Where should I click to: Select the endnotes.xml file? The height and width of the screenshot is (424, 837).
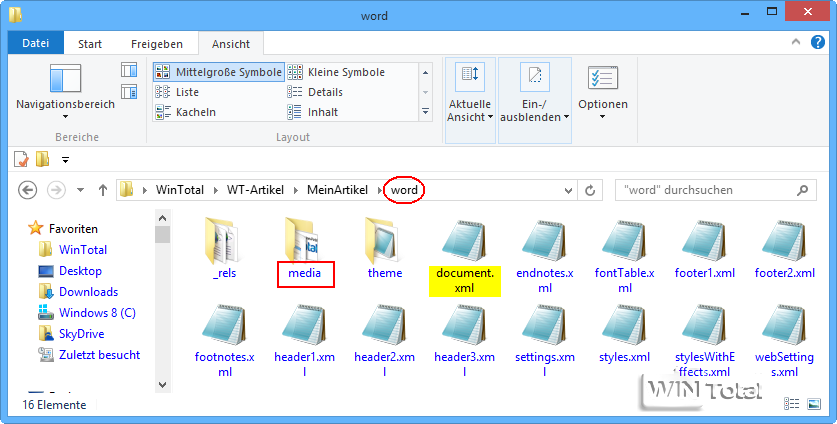pos(544,256)
